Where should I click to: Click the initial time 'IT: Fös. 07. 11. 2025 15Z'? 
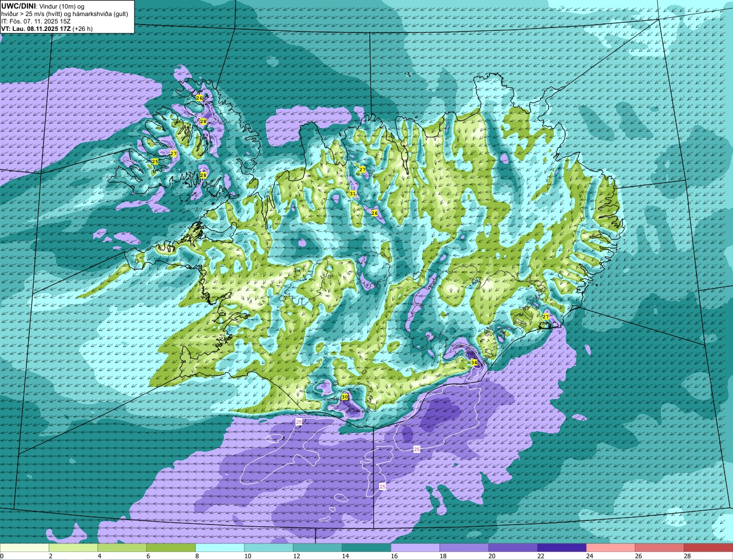click(x=36, y=21)
